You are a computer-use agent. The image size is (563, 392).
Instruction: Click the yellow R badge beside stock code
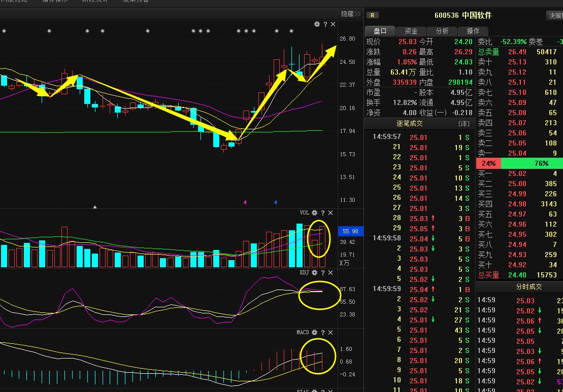[373, 15]
